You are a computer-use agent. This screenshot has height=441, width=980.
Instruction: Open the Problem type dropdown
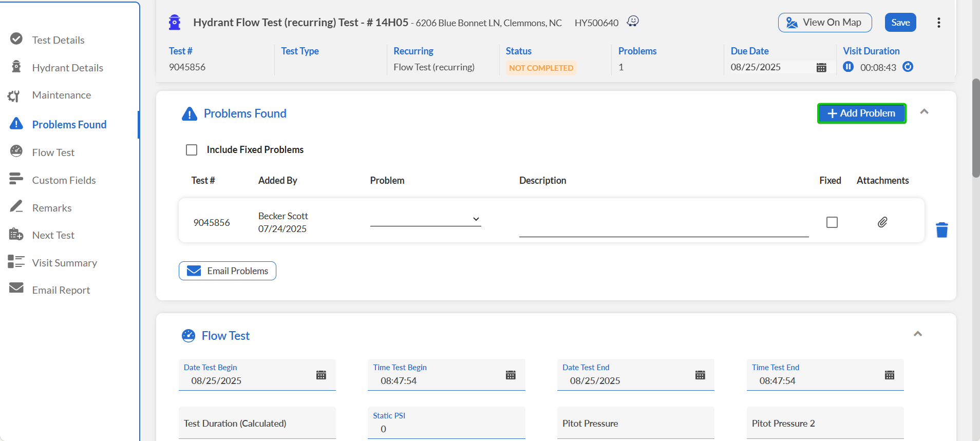click(425, 219)
